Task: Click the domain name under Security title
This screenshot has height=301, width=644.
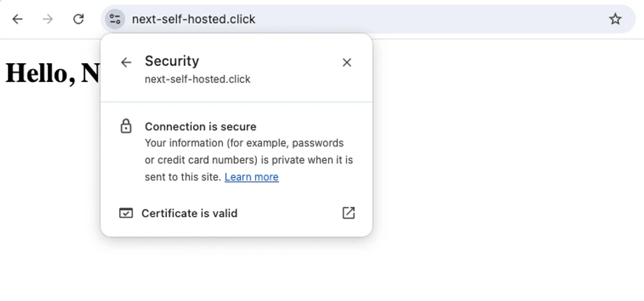Action: 198,79
